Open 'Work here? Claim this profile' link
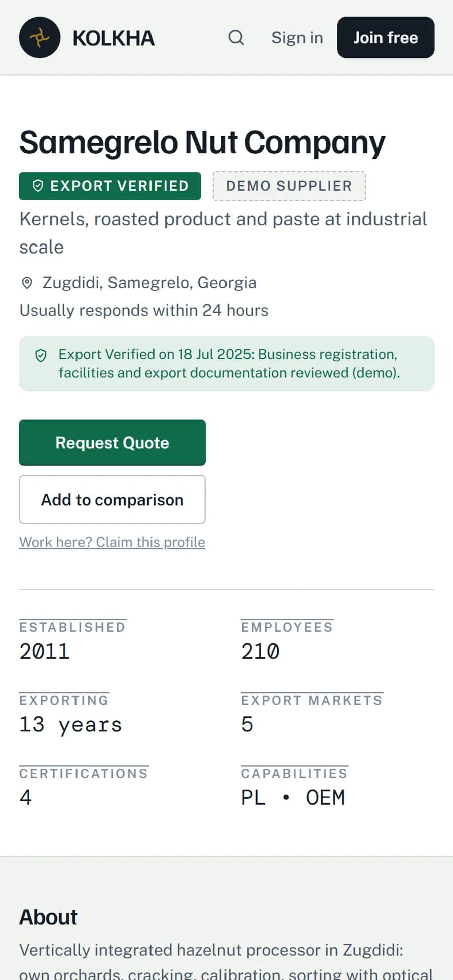The image size is (453, 980). [x=112, y=542]
